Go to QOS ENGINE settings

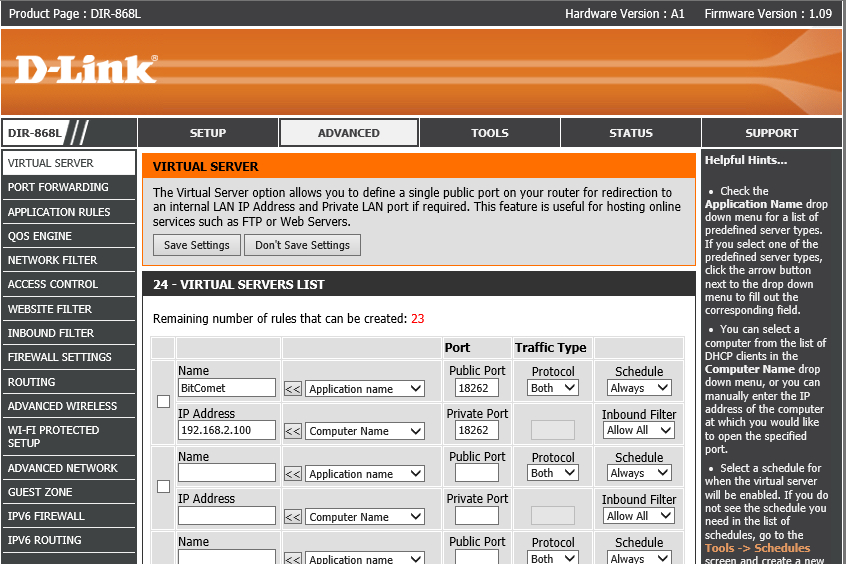(69, 236)
